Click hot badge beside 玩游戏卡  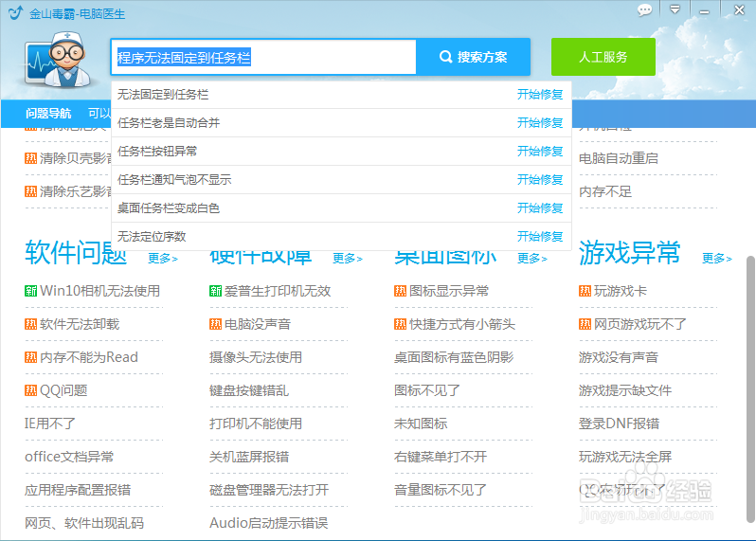(x=585, y=291)
